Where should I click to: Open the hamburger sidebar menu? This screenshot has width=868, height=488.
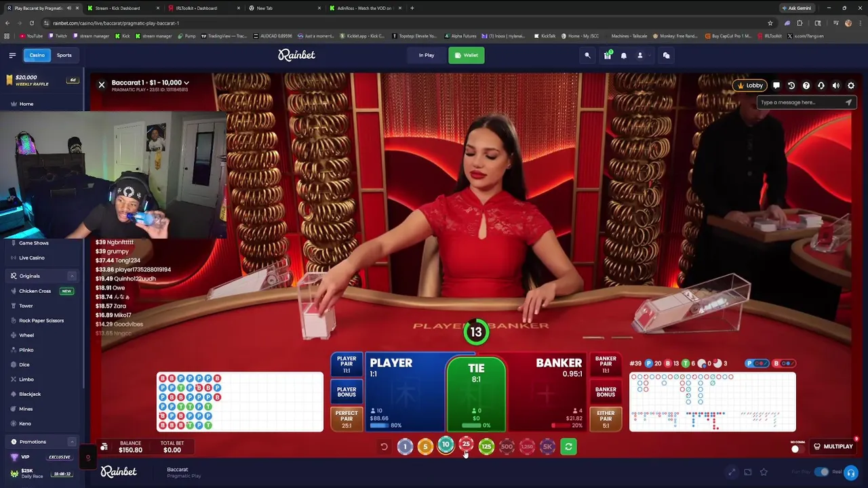(12, 56)
